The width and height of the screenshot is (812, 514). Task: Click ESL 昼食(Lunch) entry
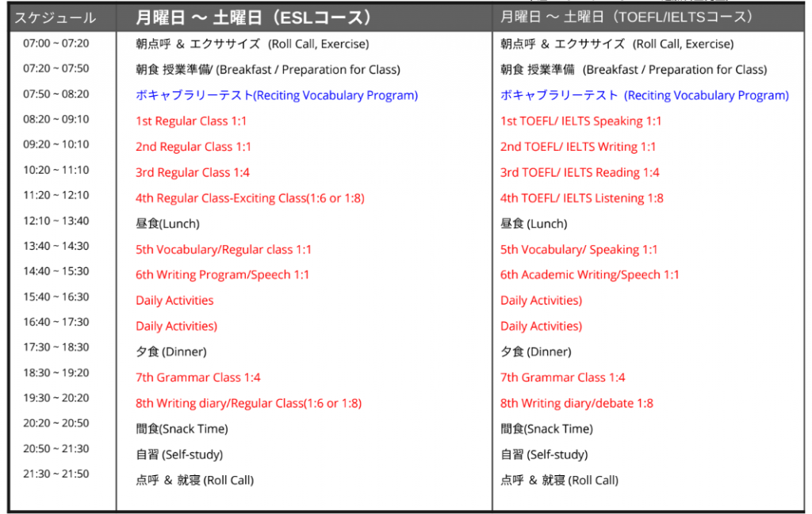167,224
